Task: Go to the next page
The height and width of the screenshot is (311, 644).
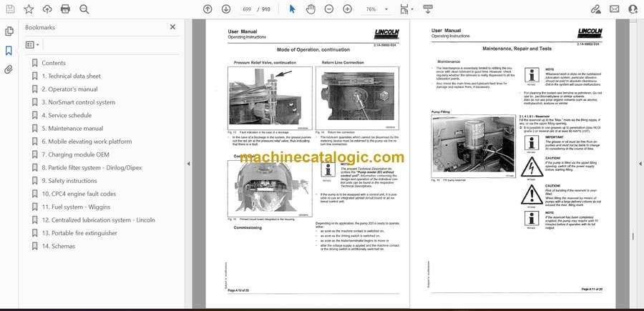Action: tap(226, 9)
